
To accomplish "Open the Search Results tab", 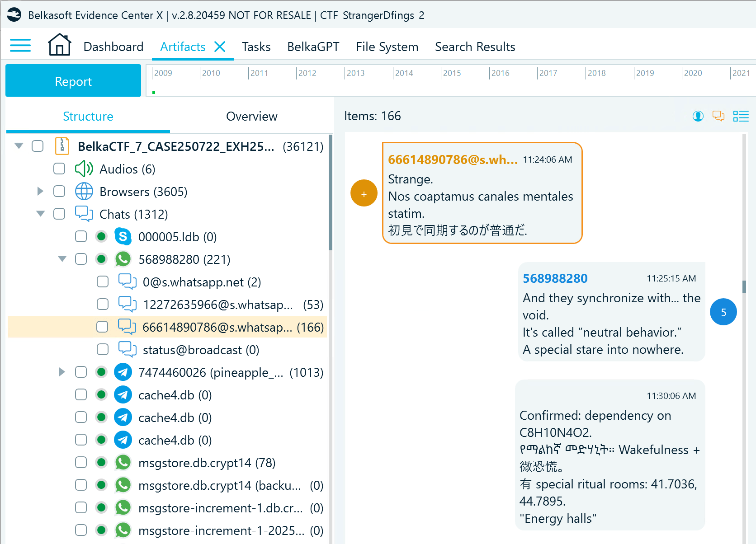I will tap(475, 47).
